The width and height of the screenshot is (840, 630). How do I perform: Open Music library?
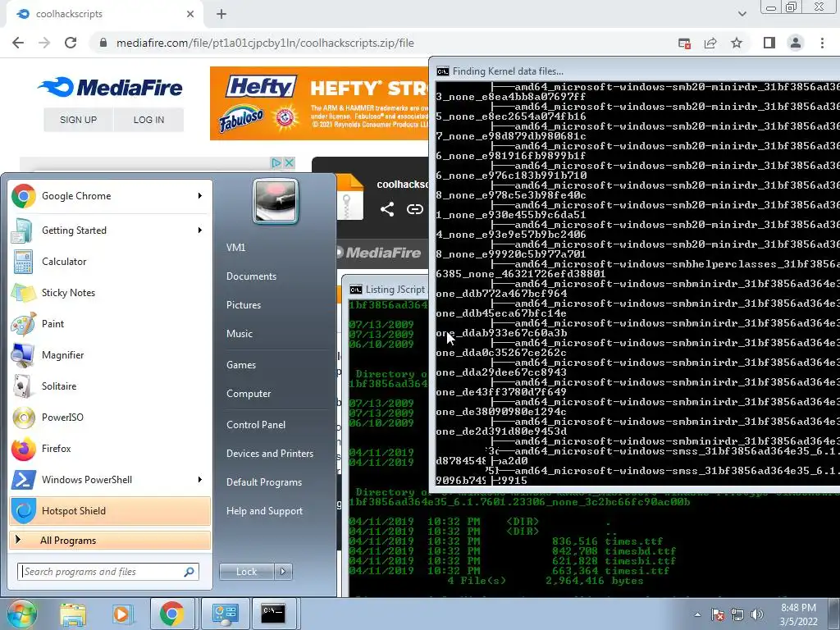[240, 334]
